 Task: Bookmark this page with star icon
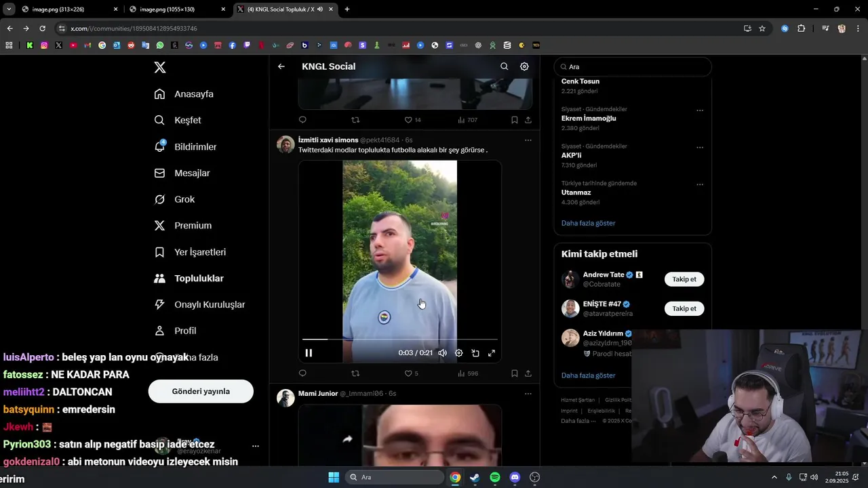[762, 28]
